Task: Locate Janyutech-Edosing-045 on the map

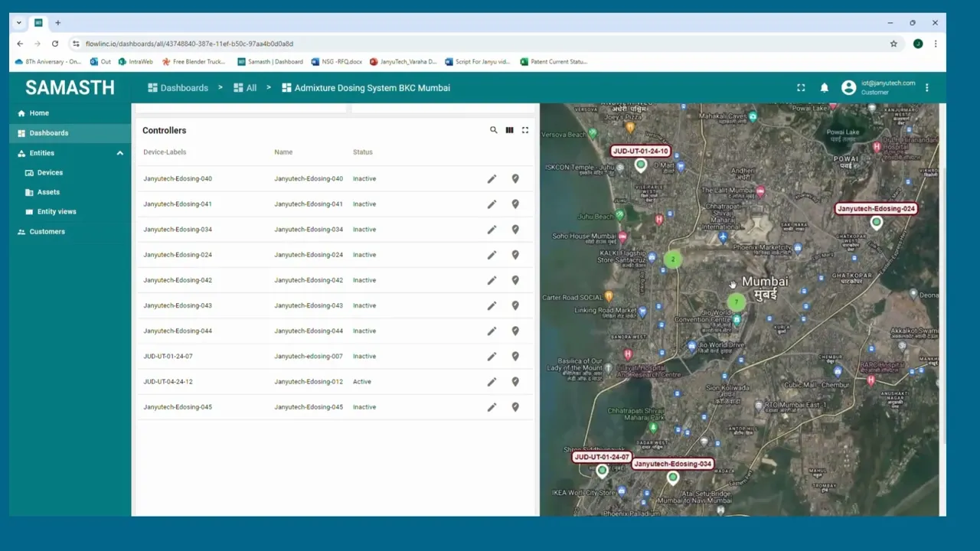Action: pos(515,407)
